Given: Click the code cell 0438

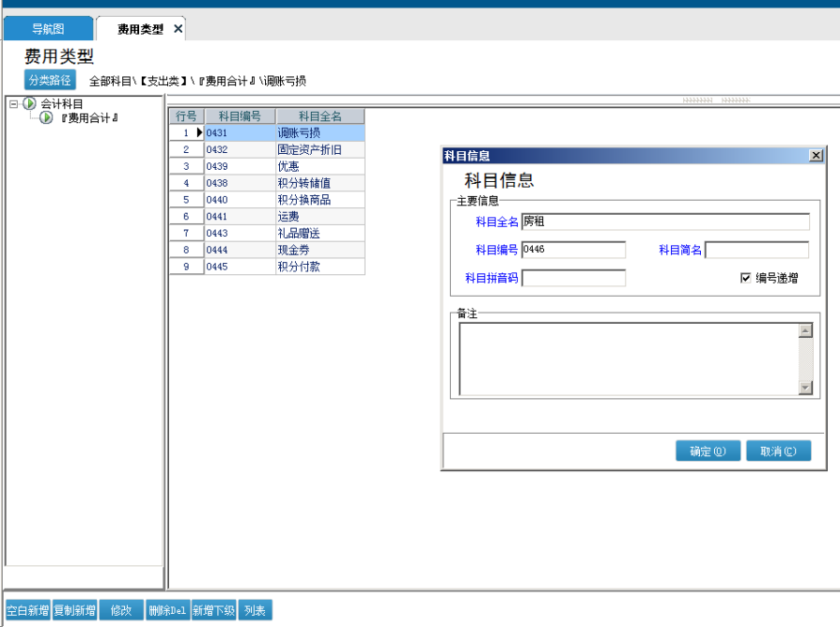Looking at the screenshot, I should pos(240,183).
